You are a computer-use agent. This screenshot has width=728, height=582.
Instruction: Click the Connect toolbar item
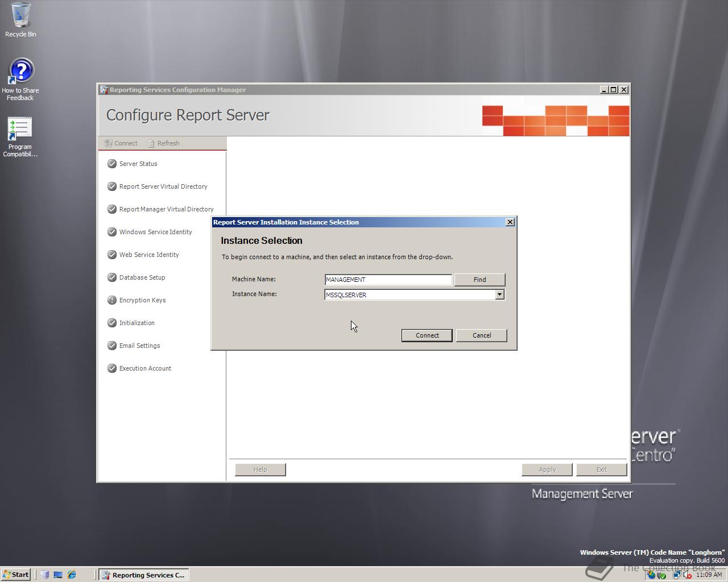coord(121,143)
